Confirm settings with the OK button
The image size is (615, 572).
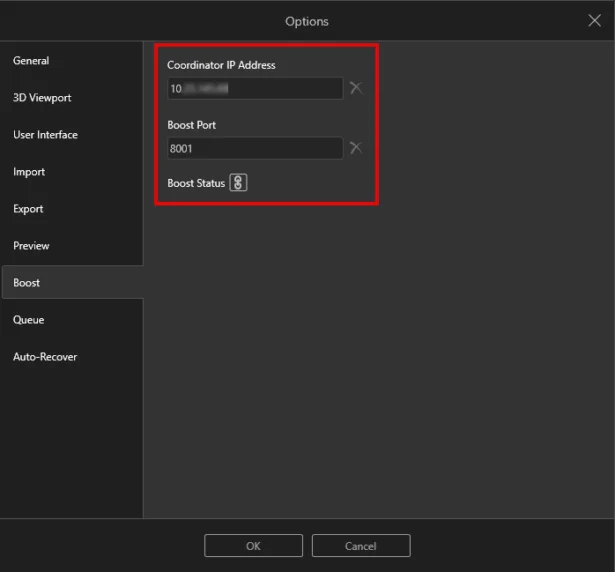click(x=253, y=546)
